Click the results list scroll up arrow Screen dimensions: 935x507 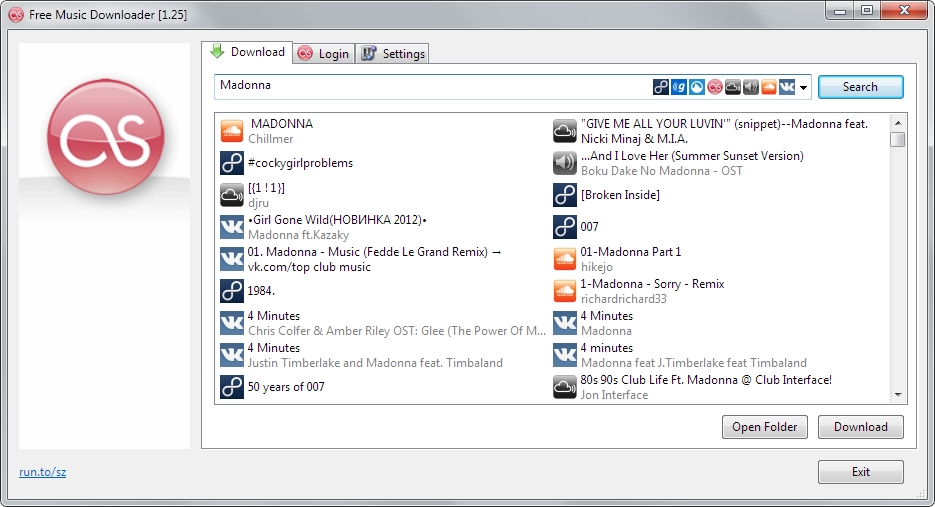tap(897, 123)
